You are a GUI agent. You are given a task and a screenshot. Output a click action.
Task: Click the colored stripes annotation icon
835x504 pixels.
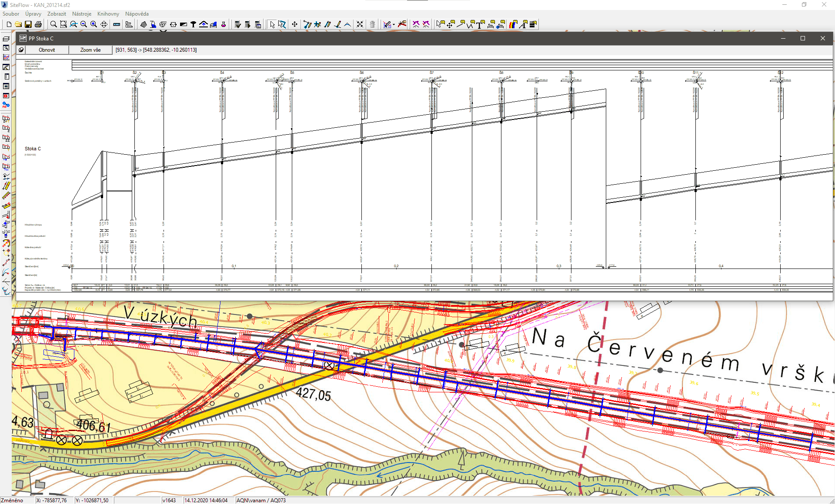pos(513,24)
